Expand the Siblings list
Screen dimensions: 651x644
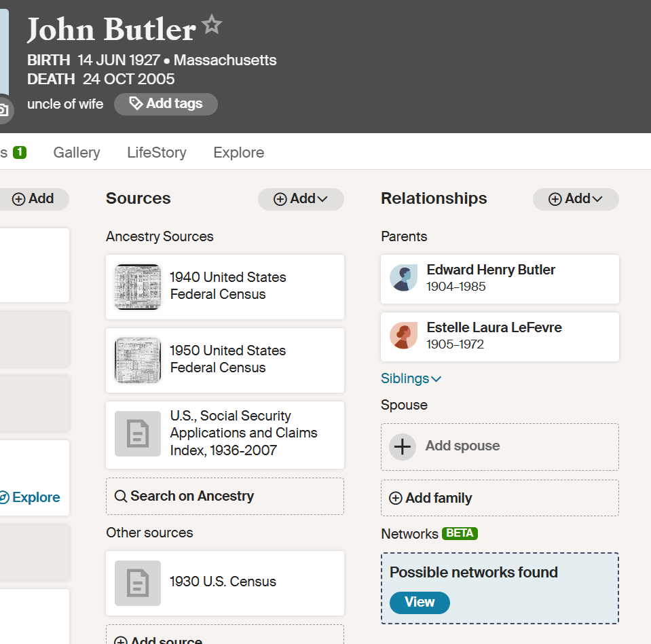click(x=411, y=378)
